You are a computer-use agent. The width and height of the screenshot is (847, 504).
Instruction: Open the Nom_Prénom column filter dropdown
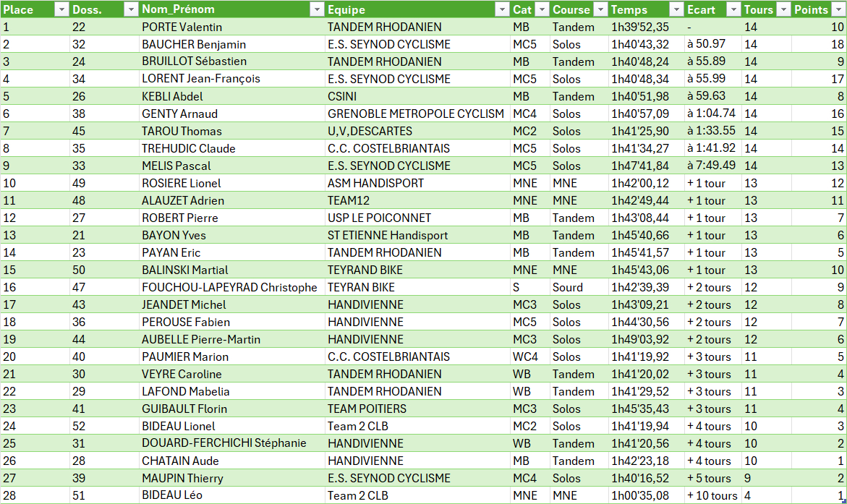317,9
